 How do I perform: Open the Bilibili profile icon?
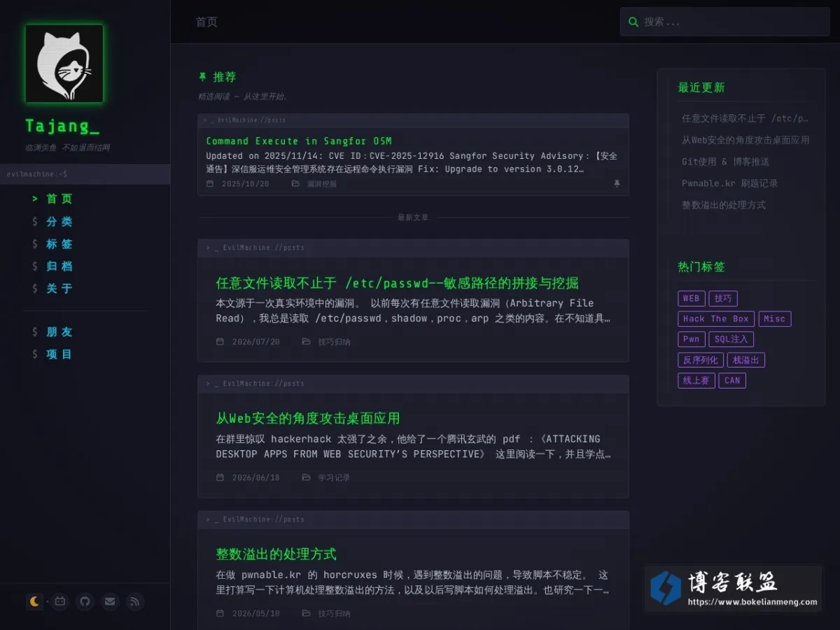click(60, 601)
